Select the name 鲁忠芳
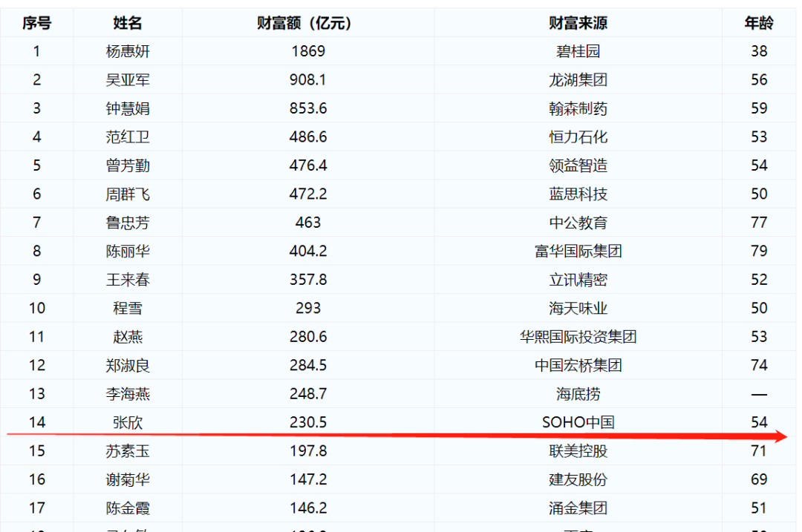 tap(128, 223)
